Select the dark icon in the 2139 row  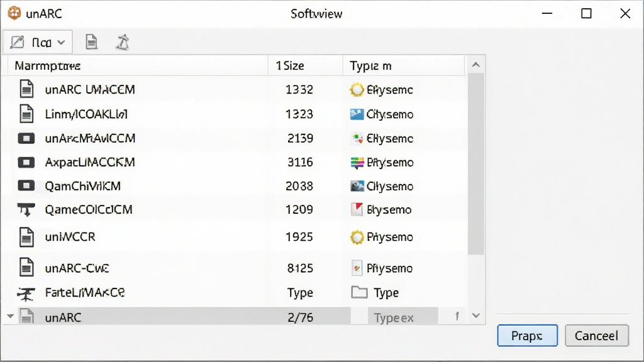click(x=26, y=138)
